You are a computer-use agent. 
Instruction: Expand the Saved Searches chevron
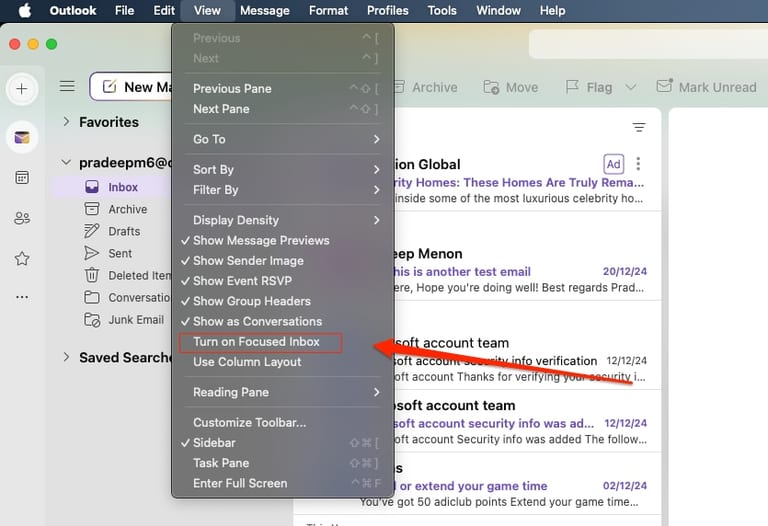point(67,357)
